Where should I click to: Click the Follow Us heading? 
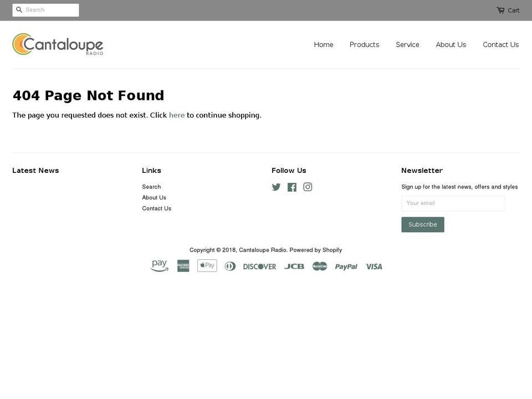tap(289, 170)
